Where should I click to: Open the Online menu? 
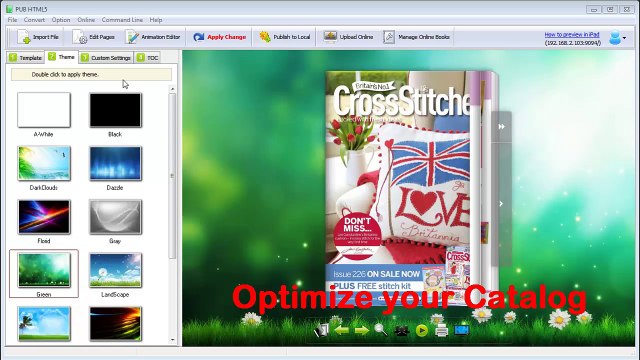[x=86, y=20]
